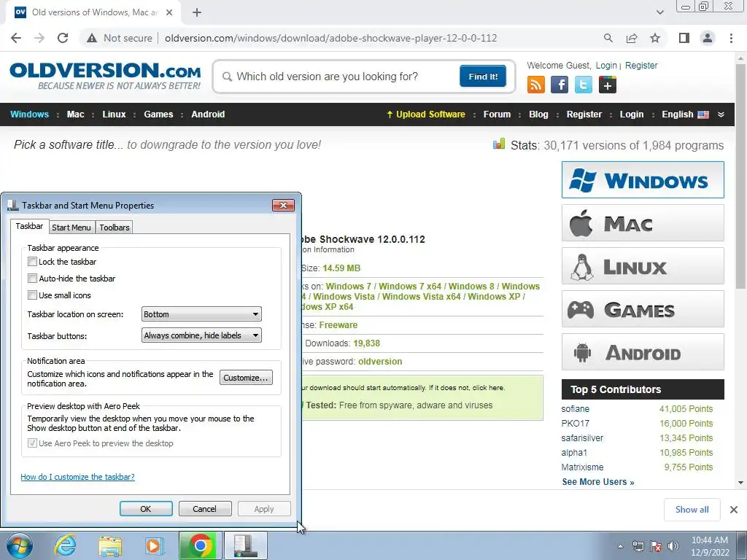747x560 pixels.
Task: Open How do I customize the taskbar link
Action: coord(77,477)
